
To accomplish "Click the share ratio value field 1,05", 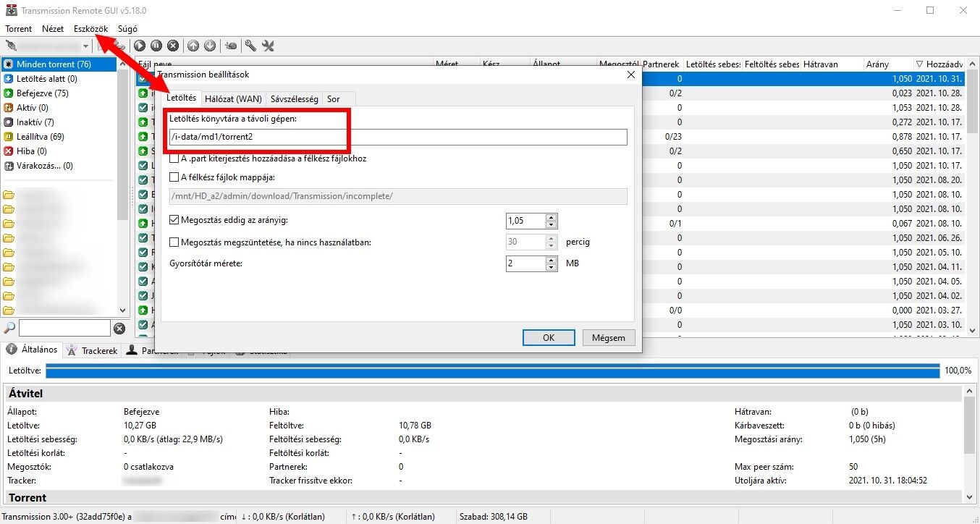I will (526, 221).
